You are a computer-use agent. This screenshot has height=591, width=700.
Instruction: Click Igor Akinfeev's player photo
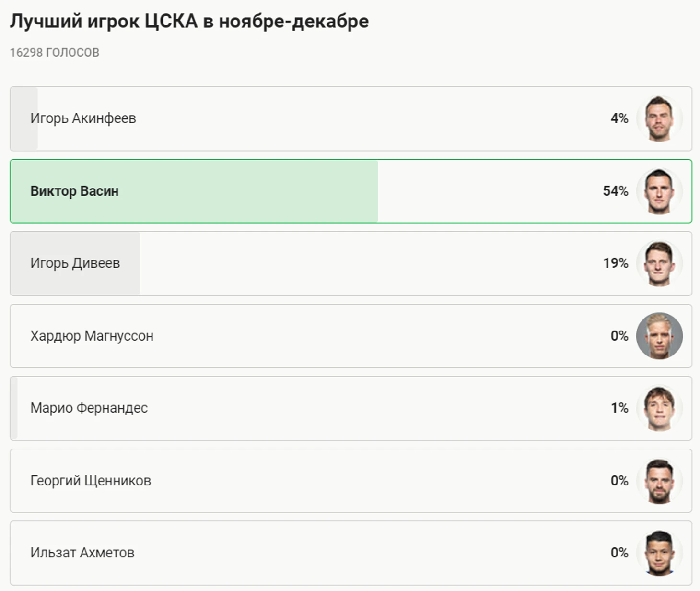[659, 118]
